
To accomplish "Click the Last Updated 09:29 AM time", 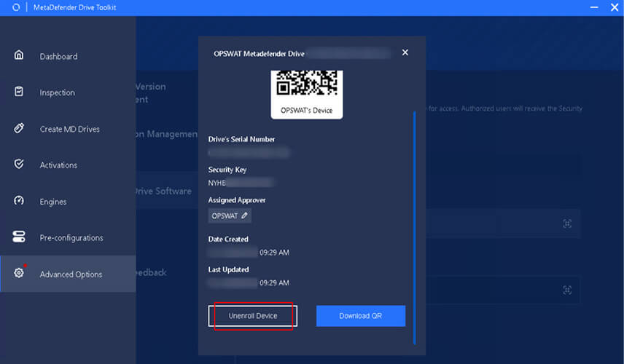I will 274,283.
